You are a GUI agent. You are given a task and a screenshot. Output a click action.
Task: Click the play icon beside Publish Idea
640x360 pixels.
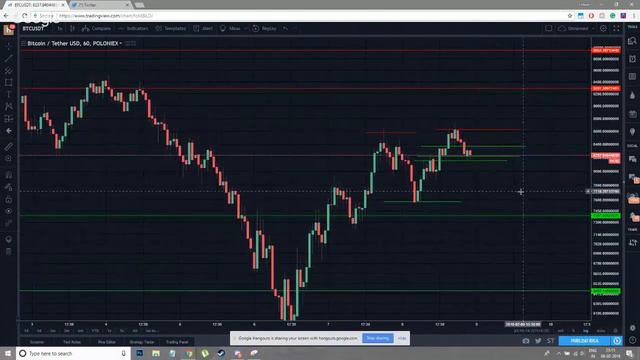pyautogui.click(x=617, y=340)
